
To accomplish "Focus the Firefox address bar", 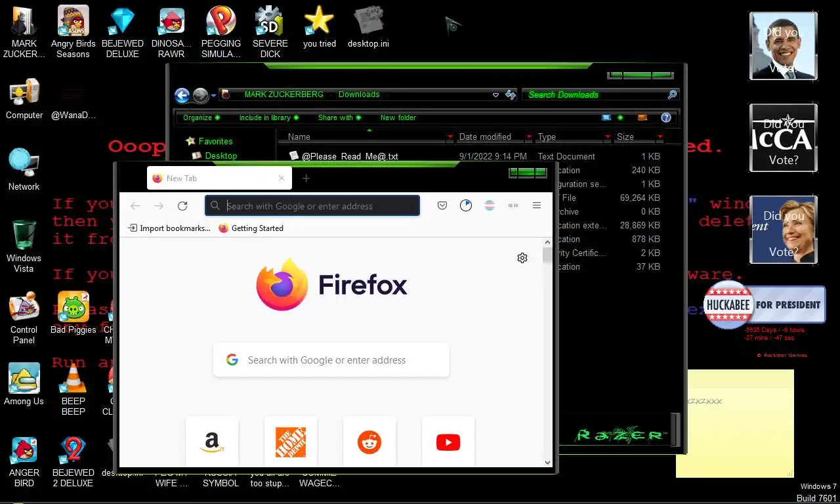I will pos(312,205).
